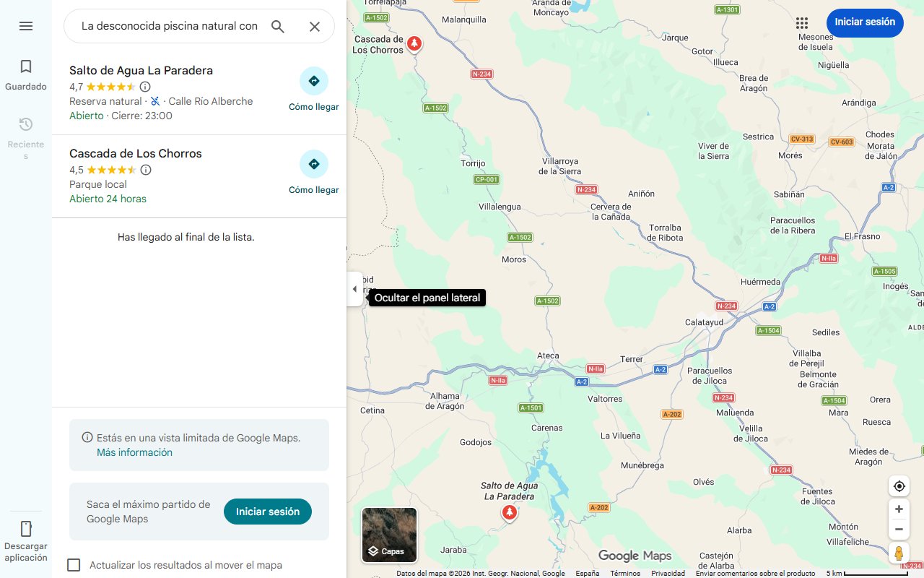
Task: Activate Street View with the pegman icon
Action: (899, 553)
